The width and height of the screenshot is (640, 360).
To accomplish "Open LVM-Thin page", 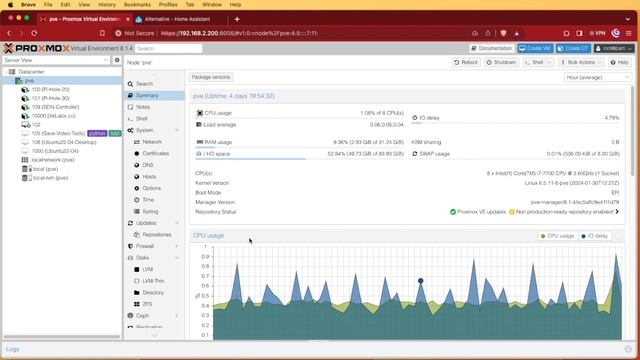I will 153,281.
